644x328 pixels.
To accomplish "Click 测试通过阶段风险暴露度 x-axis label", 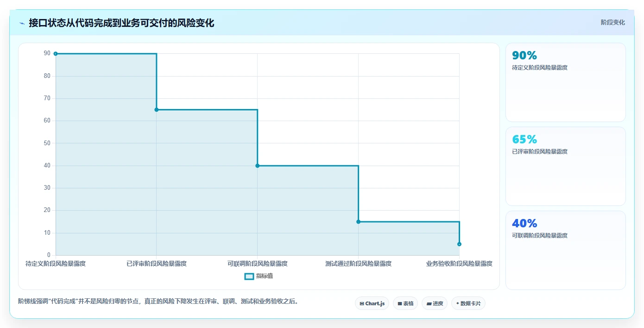I will [x=358, y=264].
